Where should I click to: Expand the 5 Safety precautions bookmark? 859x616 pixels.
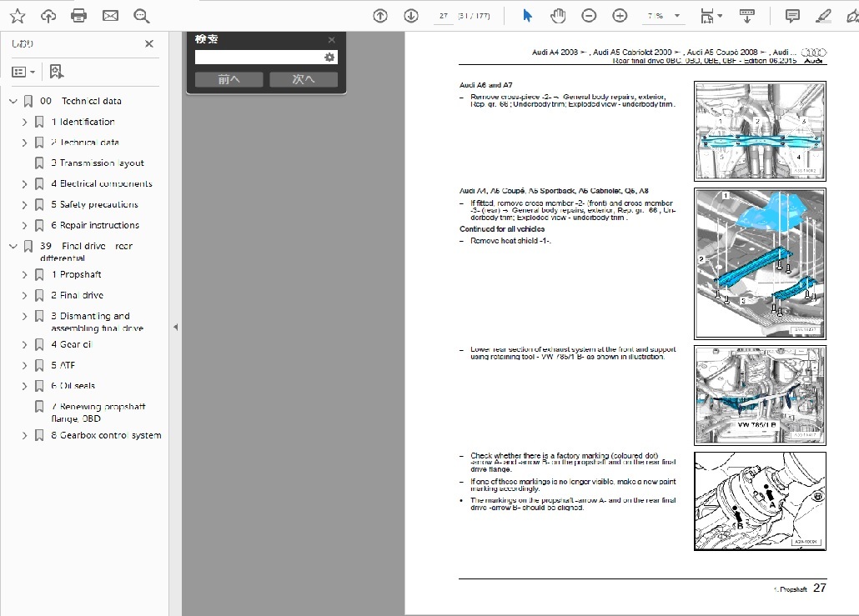pos(24,205)
